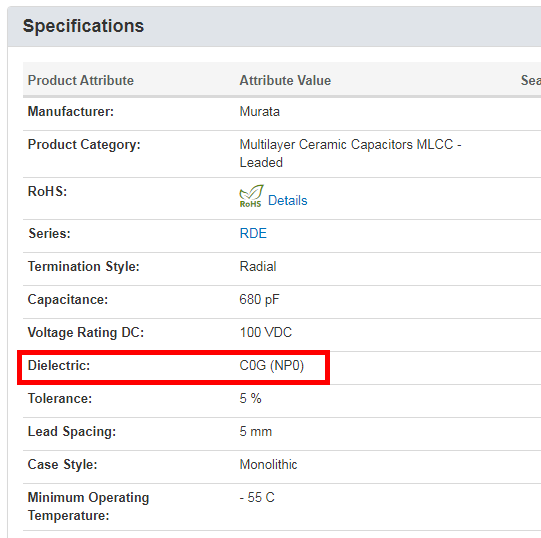
Task: Select the 'Manufacturer:' label
Action: point(71,112)
